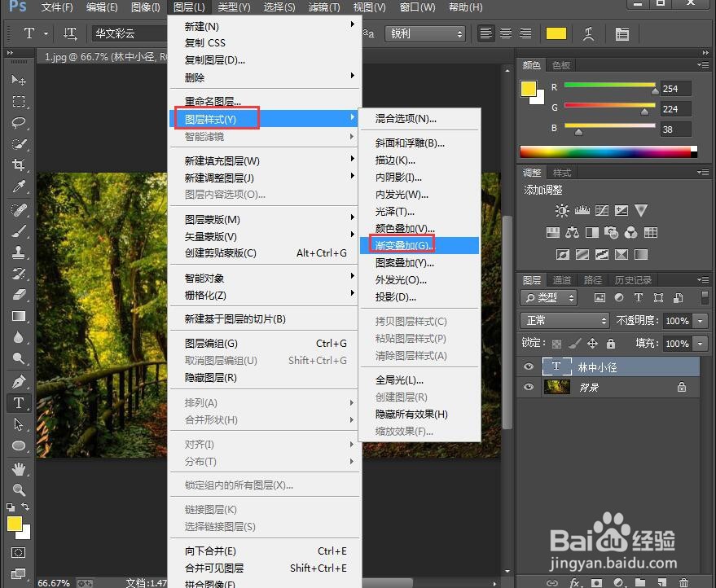
Task: Add a Brightness/Contrast adjustment
Action: coord(562,210)
